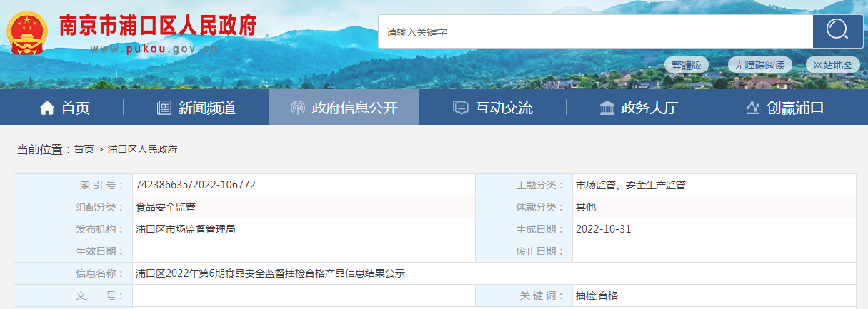Screen dimensions: 868x309
Task: Open the 政务大厅 navigation tab
Action: 639,108
